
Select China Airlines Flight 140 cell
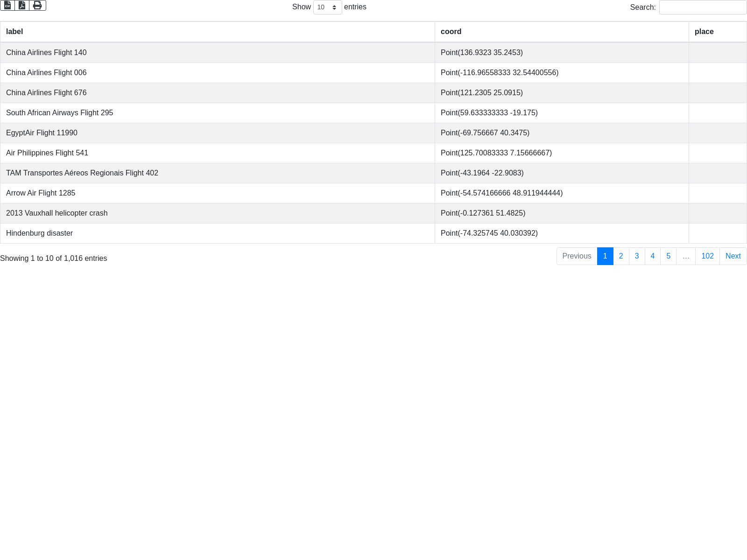pyautogui.click(x=218, y=53)
